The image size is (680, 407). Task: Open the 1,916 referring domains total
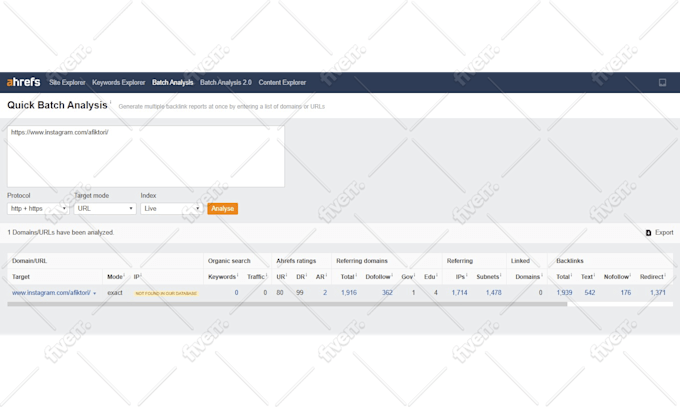[x=349, y=293]
